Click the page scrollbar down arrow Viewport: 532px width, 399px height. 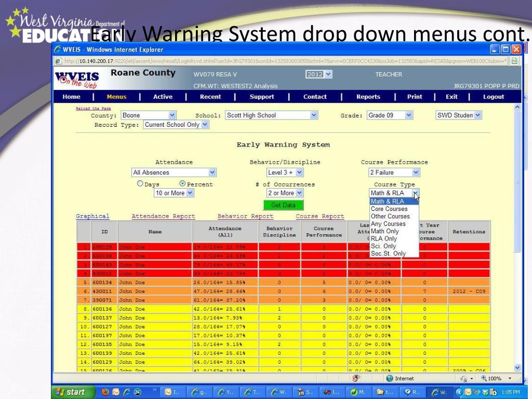(x=517, y=367)
